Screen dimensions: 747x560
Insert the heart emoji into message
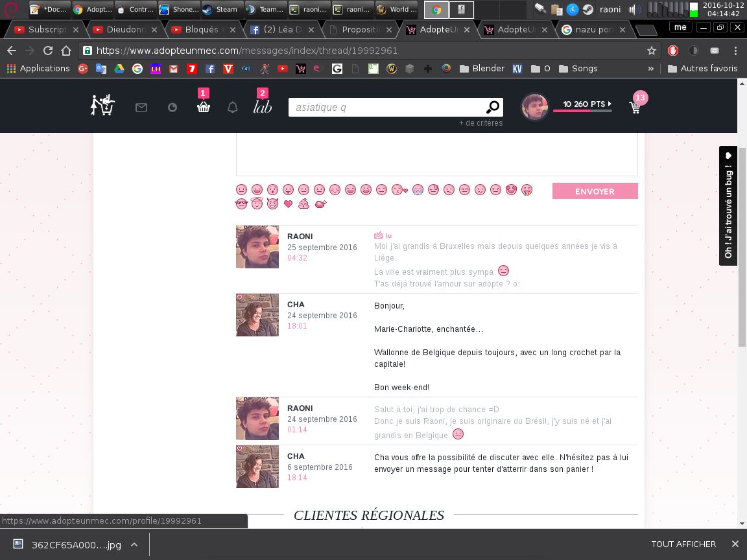pyautogui.click(x=288, y=204)
